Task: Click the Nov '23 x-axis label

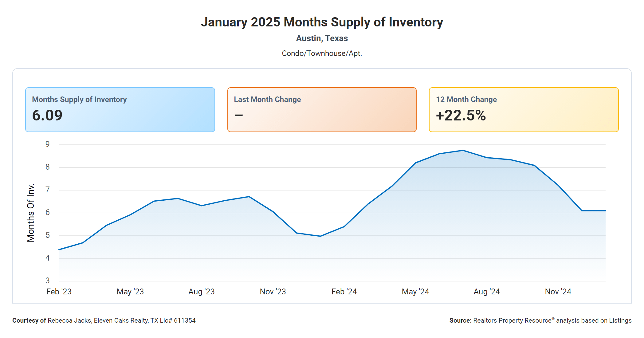Action: click(273, 292)
